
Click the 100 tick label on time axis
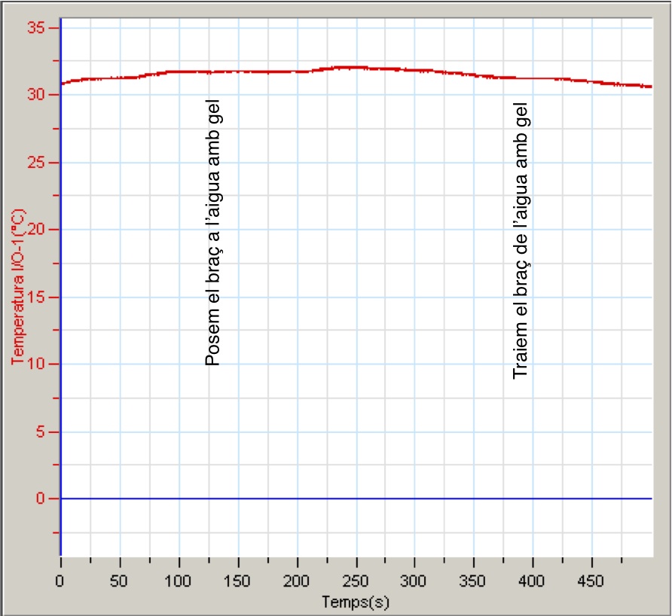179,581
